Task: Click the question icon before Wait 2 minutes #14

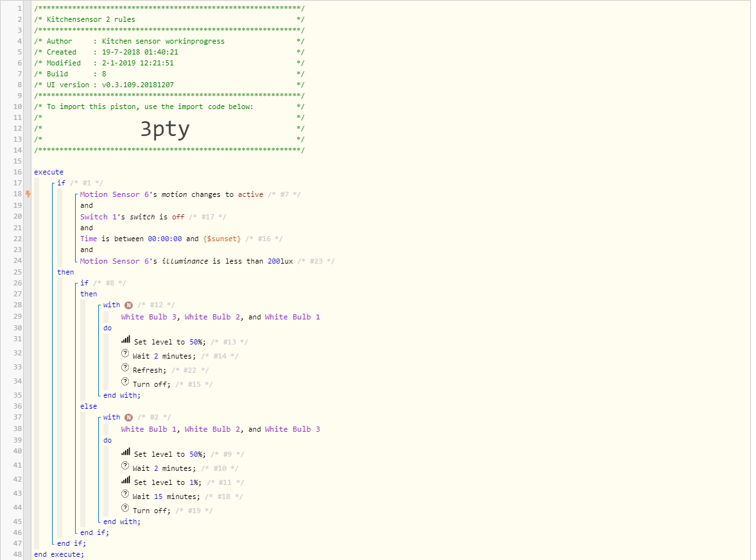Action: click(125, 353)
